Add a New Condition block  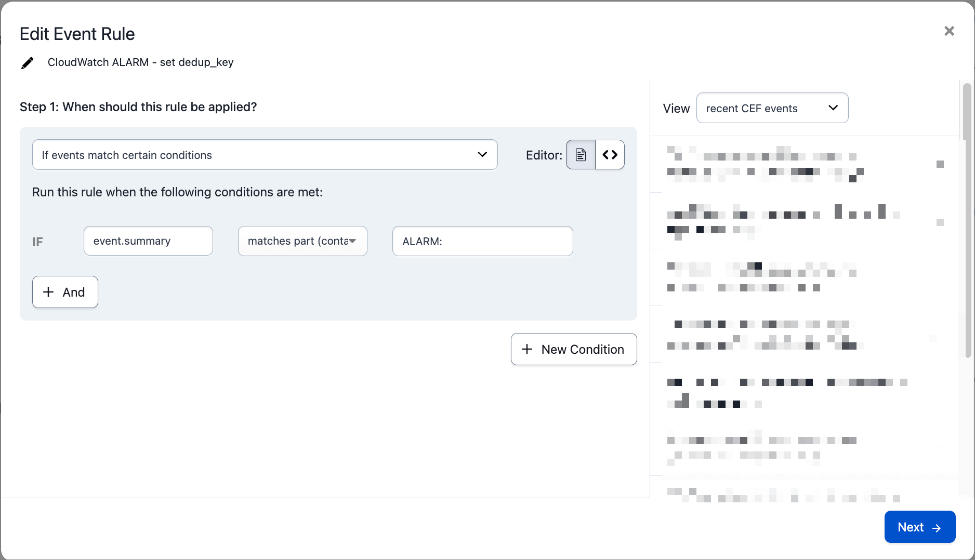point(574,349)
